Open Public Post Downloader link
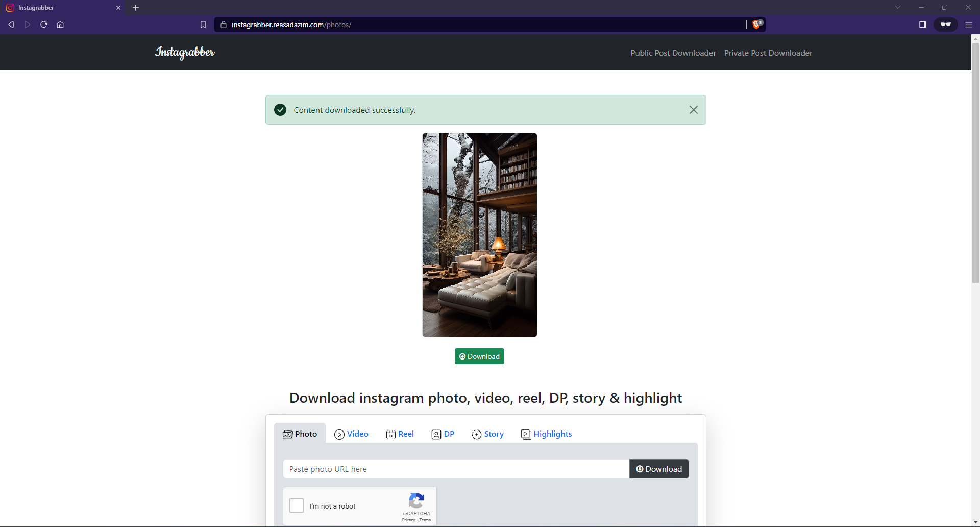The image size is (980, 527). 673,53
